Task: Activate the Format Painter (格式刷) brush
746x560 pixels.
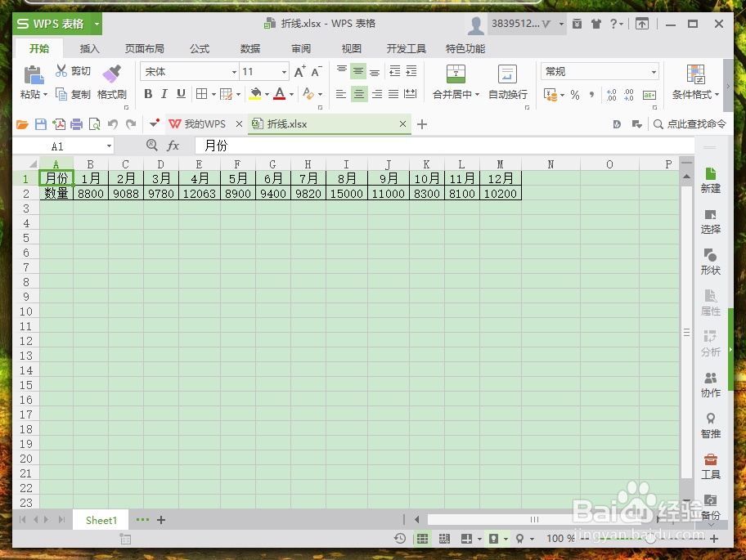Action: pyautogui.click(x=112, y=74)
